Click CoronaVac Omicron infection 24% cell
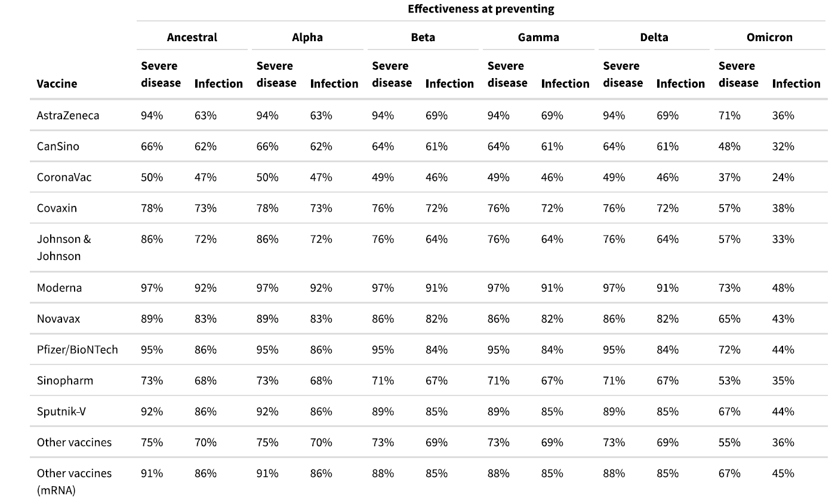 click(783, 177)
